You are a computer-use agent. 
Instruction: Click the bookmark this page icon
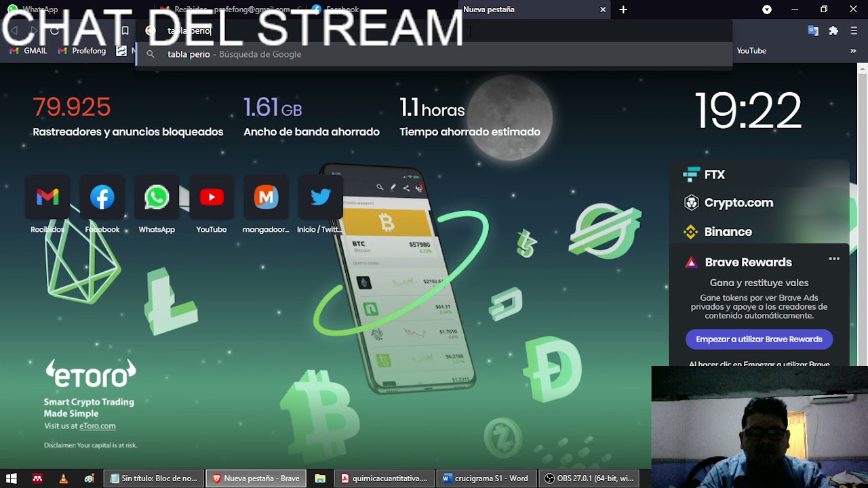[125, 30]
